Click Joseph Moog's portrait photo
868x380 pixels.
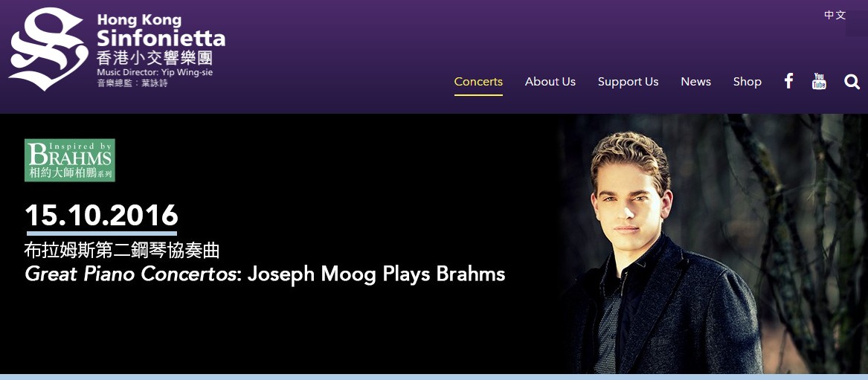[711, 243]
